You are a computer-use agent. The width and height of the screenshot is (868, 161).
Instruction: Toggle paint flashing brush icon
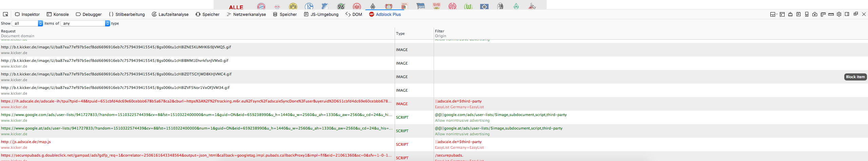790,14
